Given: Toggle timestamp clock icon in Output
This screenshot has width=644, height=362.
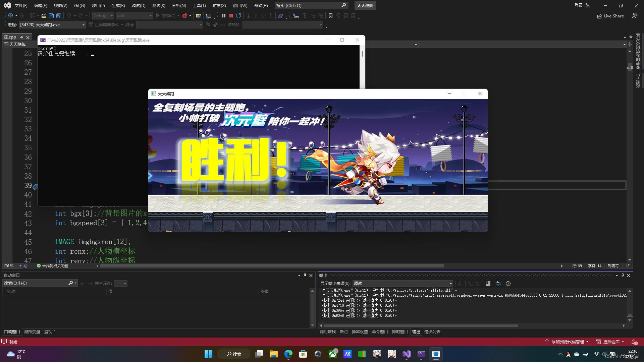Looking at the screenshot, I should pos(508,284).
